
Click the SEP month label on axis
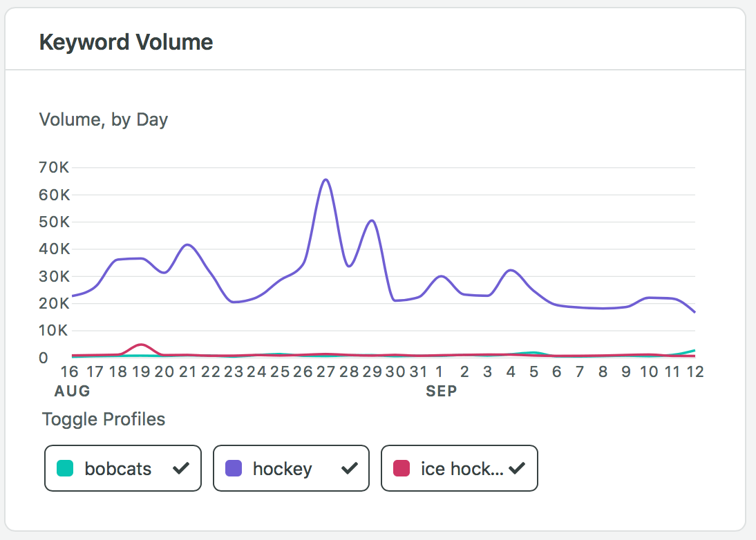pyautogui.click(x=441, y=392)
